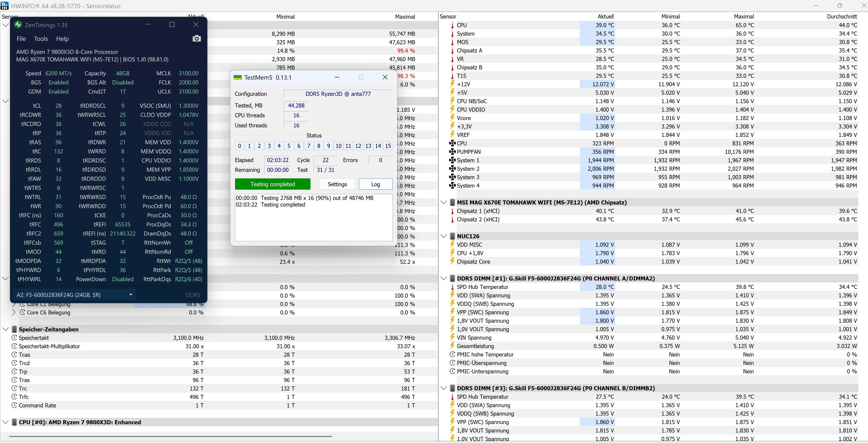Collapse the Speicher-Zeitangaben section
Image resolution: width=868 pixels, height=443 pixels.
(5, 330)
